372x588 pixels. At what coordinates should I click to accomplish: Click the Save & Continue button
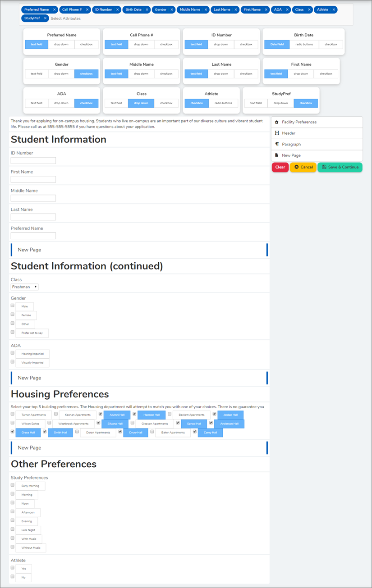tap(340, 167)
